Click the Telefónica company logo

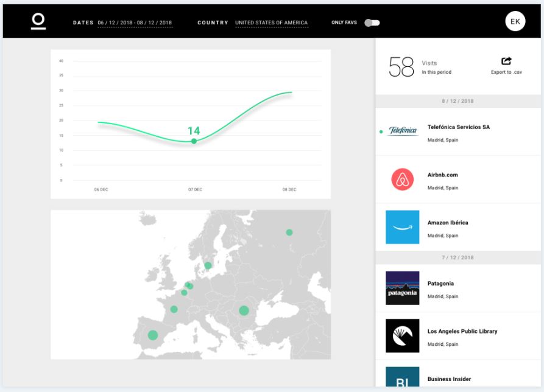coord(403,131)
